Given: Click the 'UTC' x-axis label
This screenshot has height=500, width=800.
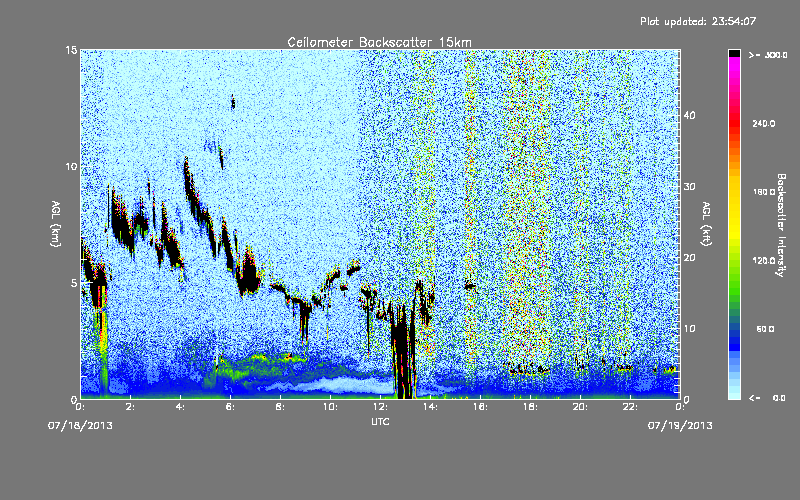Looking at the screenshot, I should coord(380,422).
